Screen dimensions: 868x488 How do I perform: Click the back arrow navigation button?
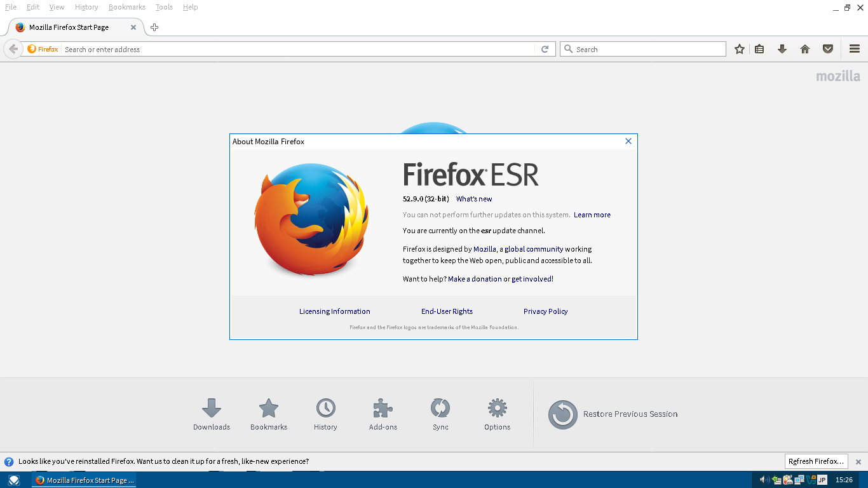click(13, 49)
